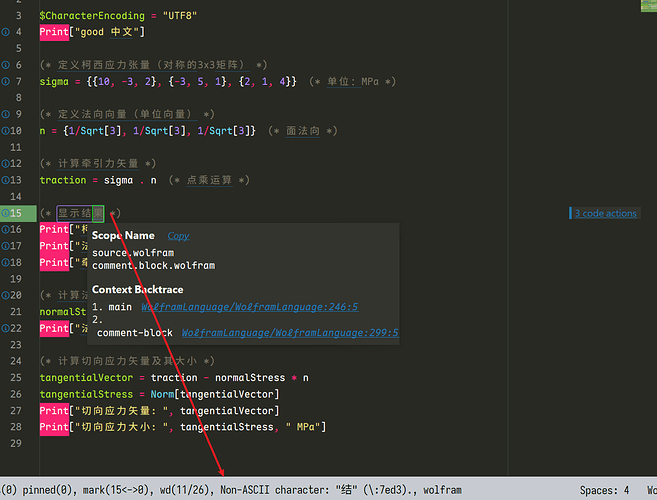
Task: Click the gutter info icon on line 22
Action: pos(5,328)
